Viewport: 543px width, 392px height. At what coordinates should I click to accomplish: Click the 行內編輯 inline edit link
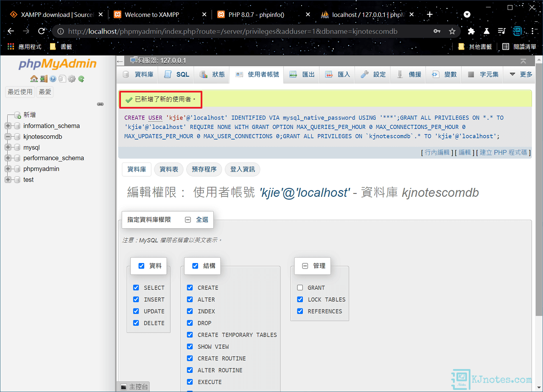(x=437, y=152)
